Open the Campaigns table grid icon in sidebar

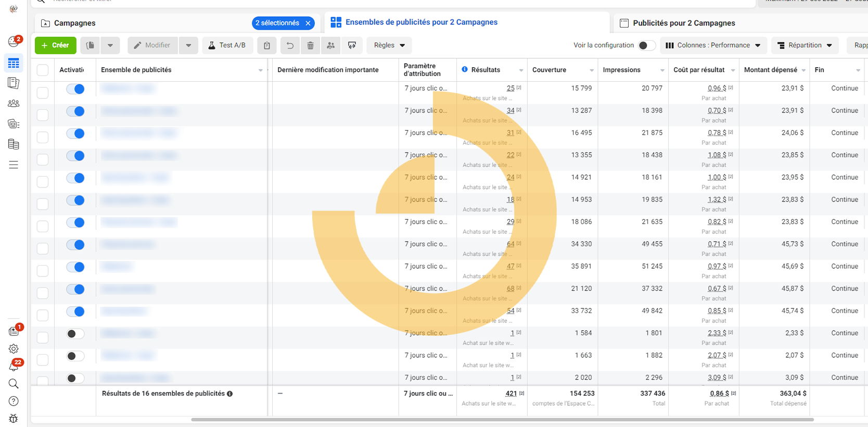[x=14, y=63]
